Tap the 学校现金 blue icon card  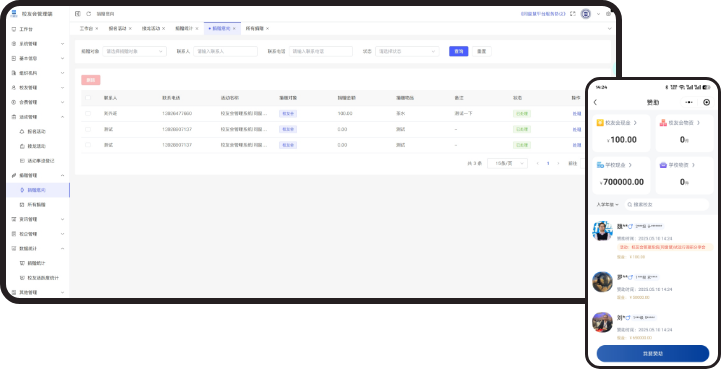coord(600,165)
